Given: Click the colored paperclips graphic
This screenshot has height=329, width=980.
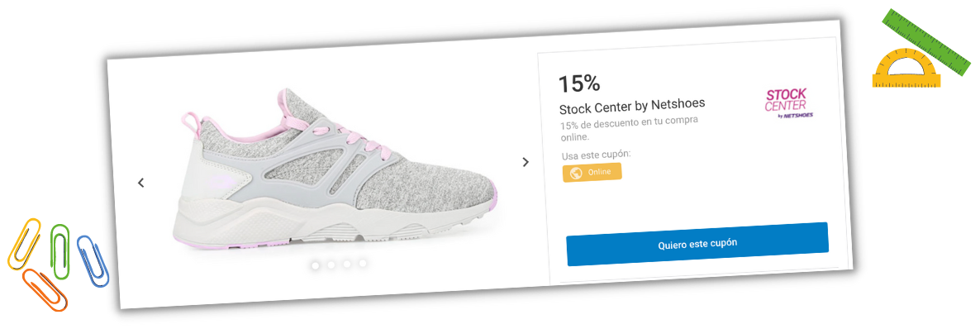Looking at the screenshot, I should [58, 264].
